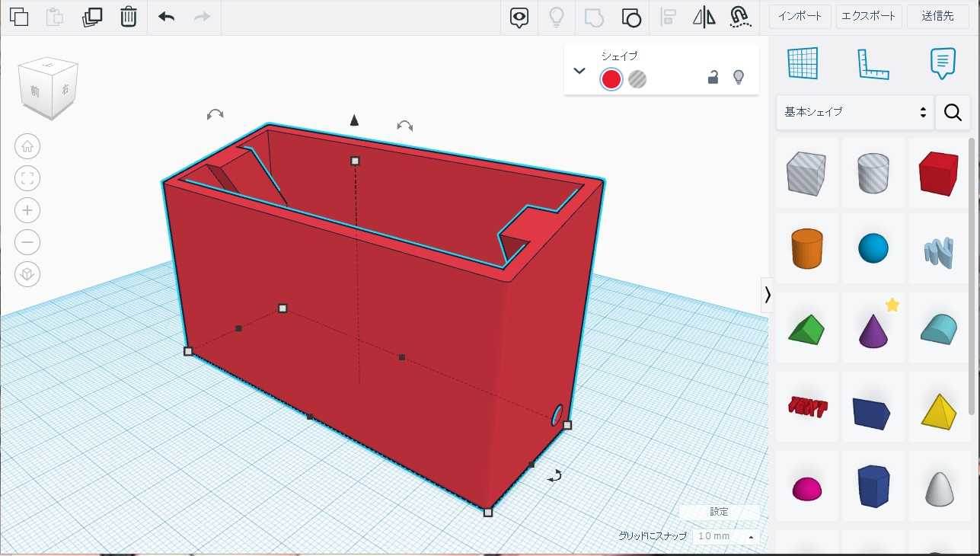Open the 基本シェイプ category dropdown

tap(856, 112)
